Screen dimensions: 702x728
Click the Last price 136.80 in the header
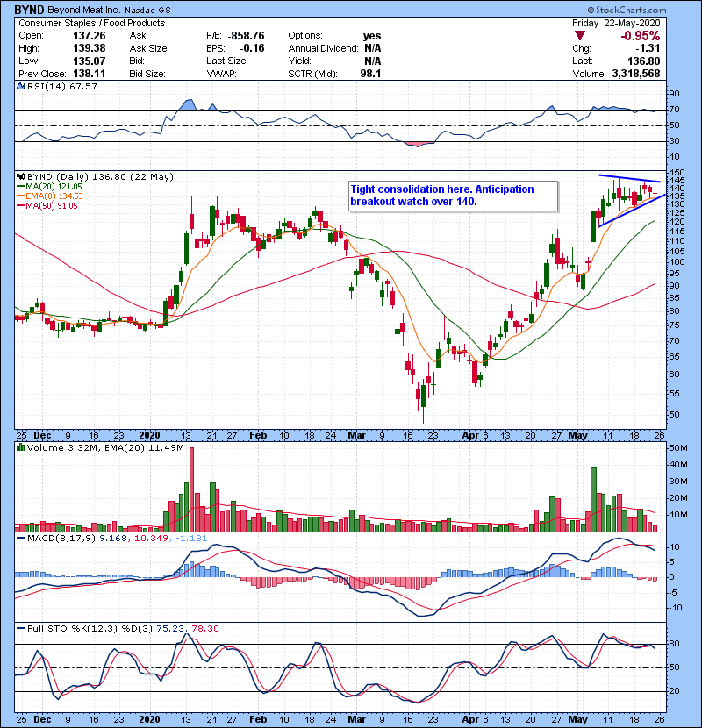point(643,61)
